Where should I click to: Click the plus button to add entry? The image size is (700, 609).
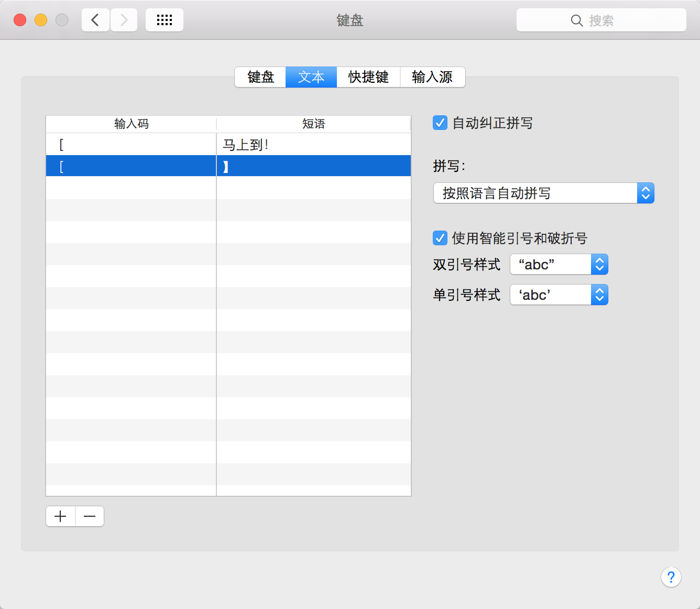(x=61, y=516)
